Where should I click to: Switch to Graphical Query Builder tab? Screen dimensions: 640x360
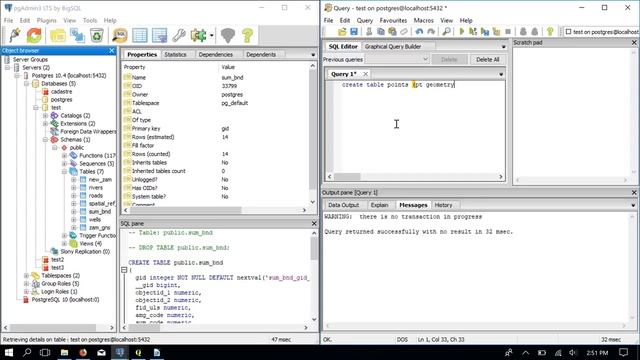[x=393, y=47]
